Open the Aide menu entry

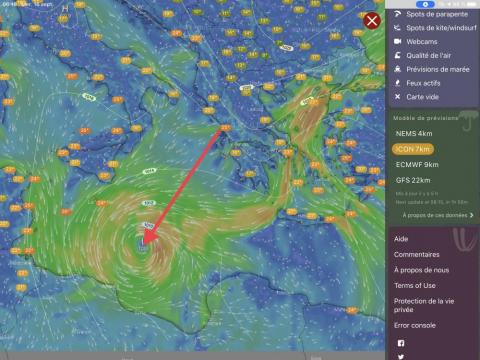pyautogui.click(x=401, y=239)
